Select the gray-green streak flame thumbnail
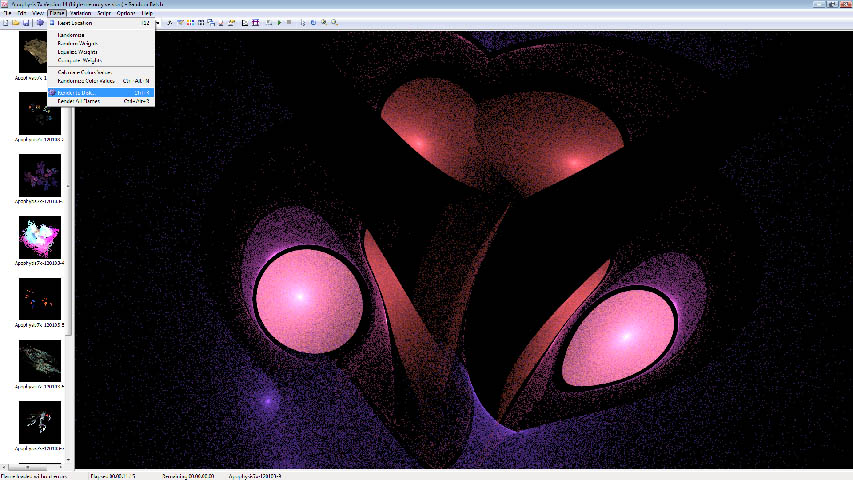853x480 pixels. [x=40, y=361]
